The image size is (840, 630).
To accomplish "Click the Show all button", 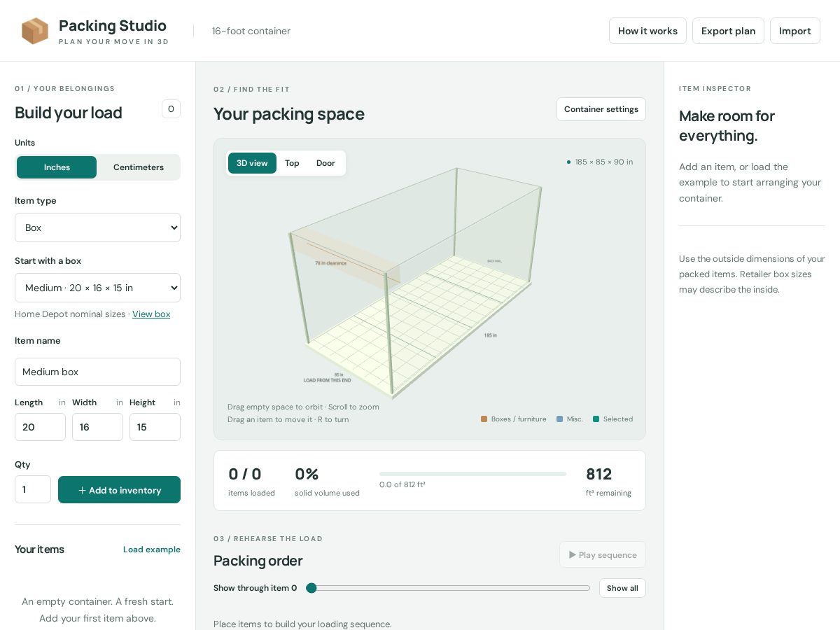I will coord(622,588).
